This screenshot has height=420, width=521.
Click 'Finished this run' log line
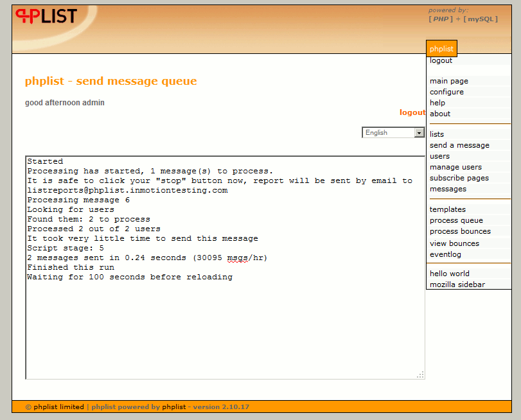tap(71, 268)
